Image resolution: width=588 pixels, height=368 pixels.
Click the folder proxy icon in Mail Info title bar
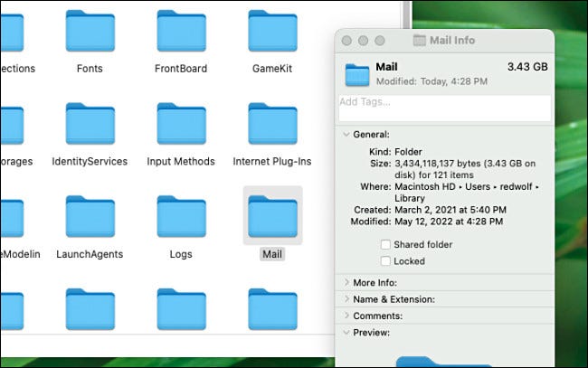tap(419, 40)
